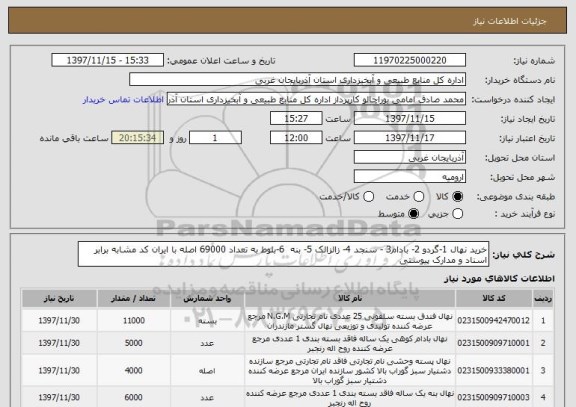This screenshot has height=407, width=576.
Task: Click quantity cell 6000
Action: (x=133, y=397)
